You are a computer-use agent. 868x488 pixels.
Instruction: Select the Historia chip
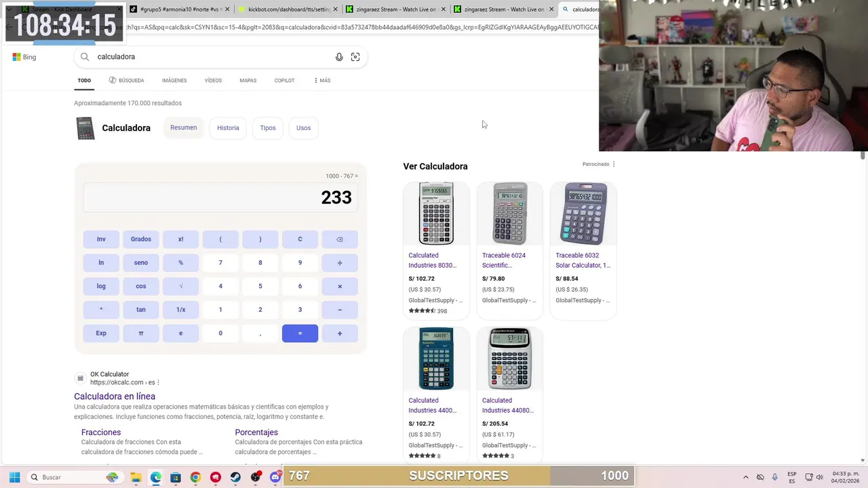coord(228,127)
